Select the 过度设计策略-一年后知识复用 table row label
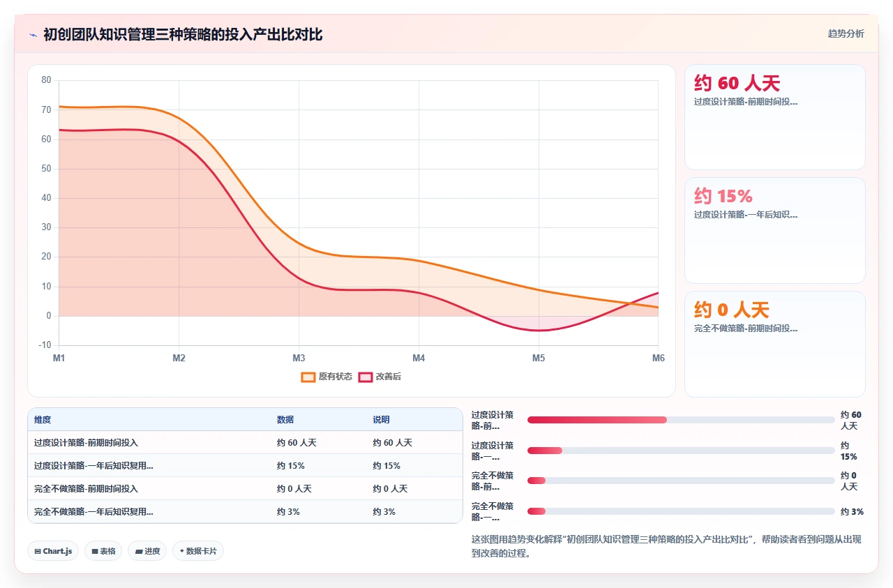Viewport: 893px width, 588px height. pos(93,465)
